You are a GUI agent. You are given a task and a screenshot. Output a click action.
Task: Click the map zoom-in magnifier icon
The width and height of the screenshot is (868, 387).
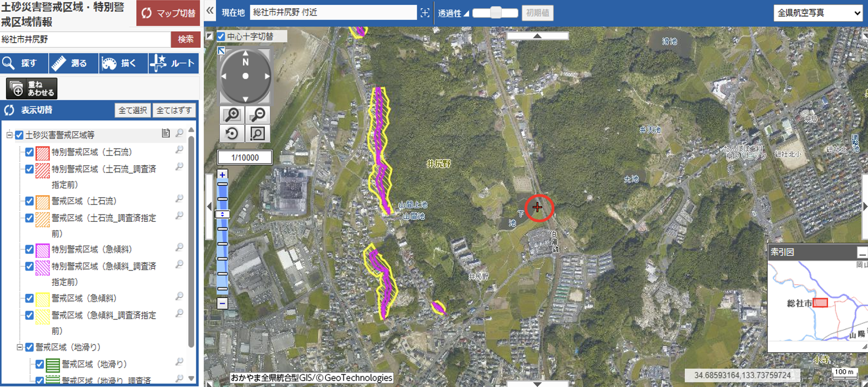(232, 115)
